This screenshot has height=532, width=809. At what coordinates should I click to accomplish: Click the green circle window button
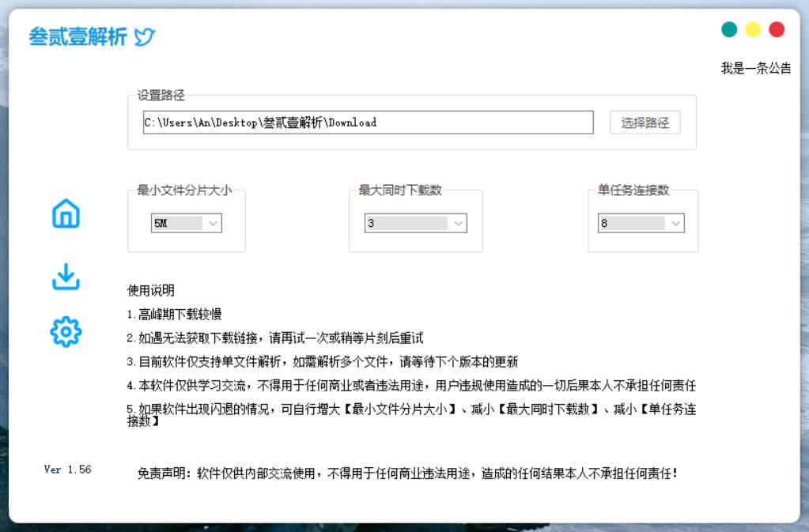pyautogui.click(x=729, y=29)
